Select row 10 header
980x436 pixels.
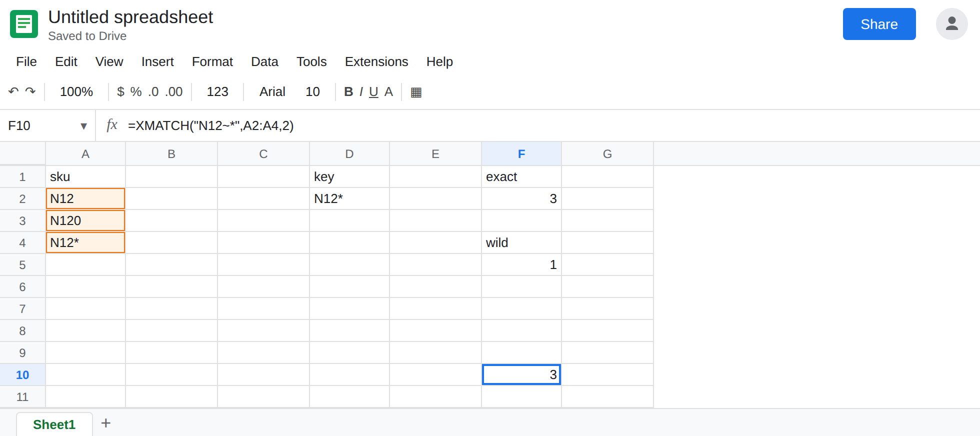click(x=22, y=374)
